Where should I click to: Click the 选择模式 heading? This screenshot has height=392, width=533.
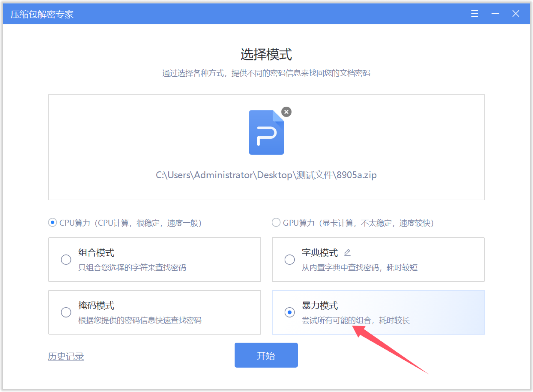click(x=266, y=54)
